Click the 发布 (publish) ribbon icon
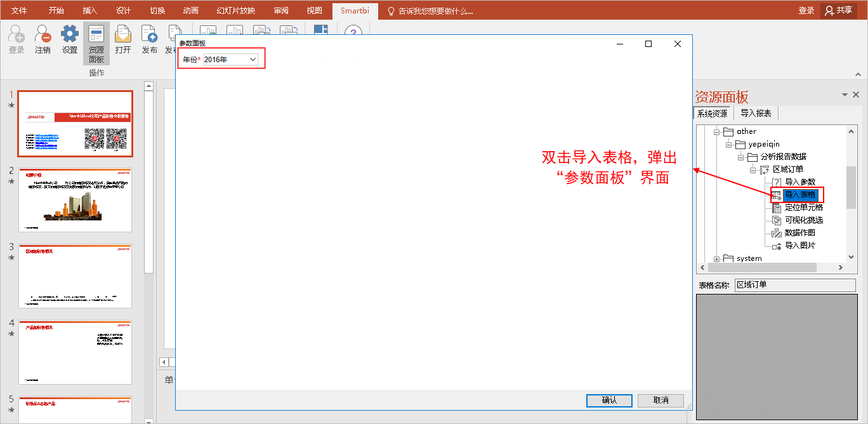The image size is (868, 424). pyautogui.click(x=150, y=39)
